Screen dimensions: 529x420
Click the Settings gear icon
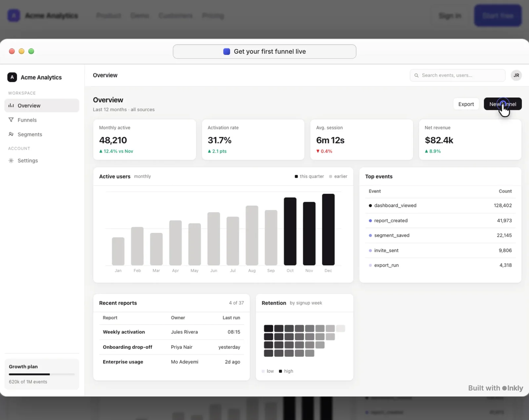tap(11, 160)
